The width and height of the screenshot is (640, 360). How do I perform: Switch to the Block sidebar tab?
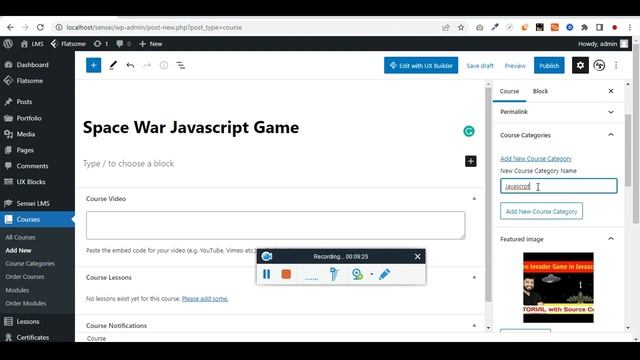pyautogui.click(x=540, y=91)
